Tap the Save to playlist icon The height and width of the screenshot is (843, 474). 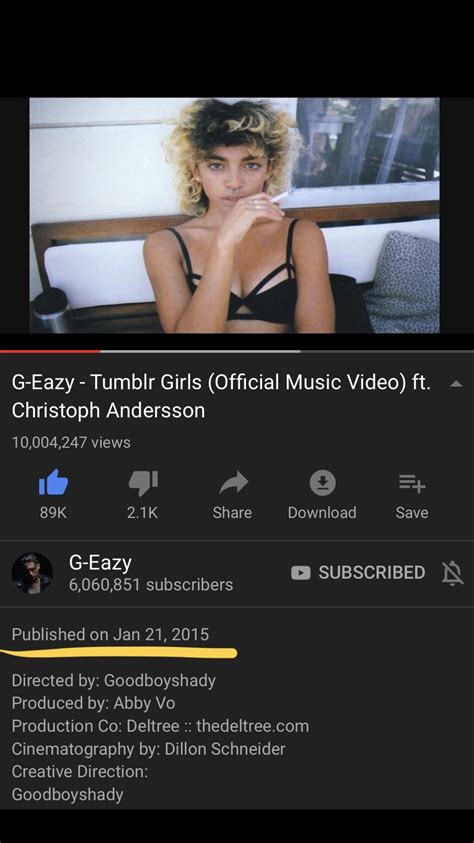(412, 485)
